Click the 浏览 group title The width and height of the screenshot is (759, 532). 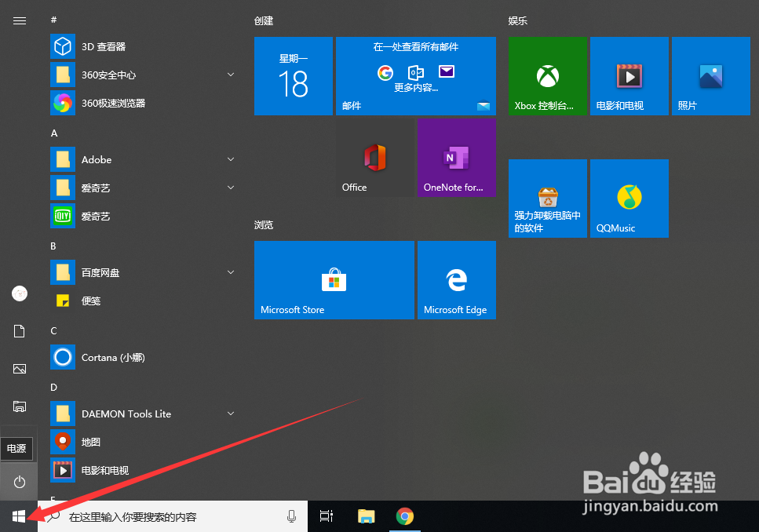[264, 225]
